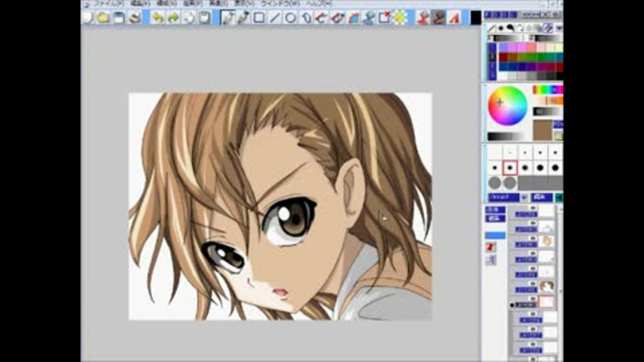
Task: Click the rainbow hue bar
Action: tap(548, 89)
